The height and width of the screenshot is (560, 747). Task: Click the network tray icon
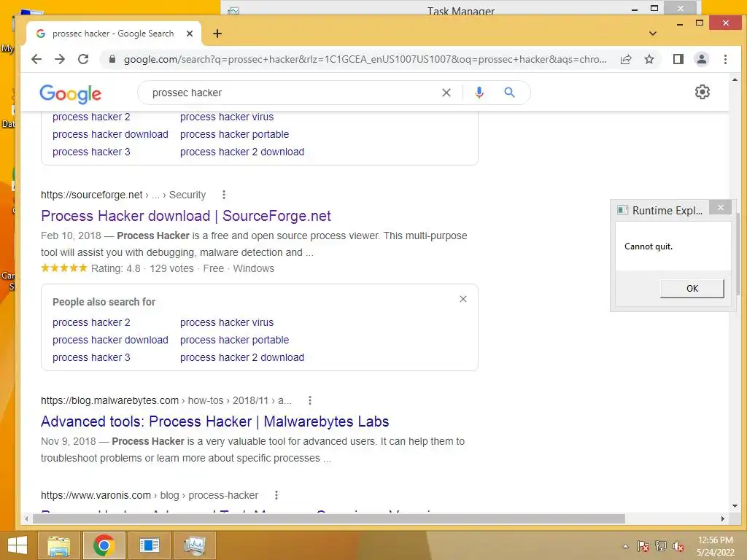point(661,546)
